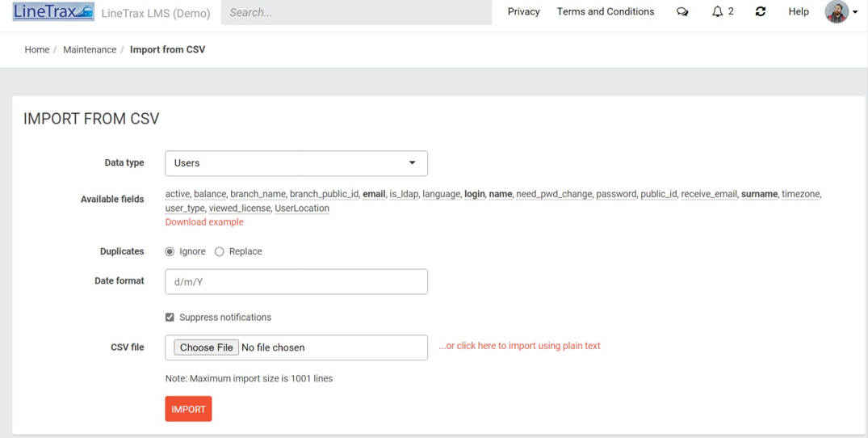Go to Home breadcrumb
The image size is (868, 438).
click(x=37, y=50)
